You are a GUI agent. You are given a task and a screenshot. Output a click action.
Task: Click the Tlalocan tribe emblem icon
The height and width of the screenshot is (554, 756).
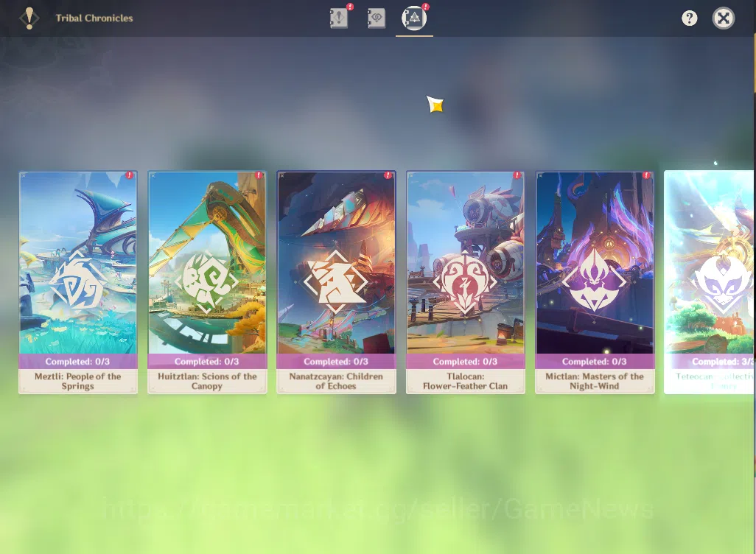465,283
